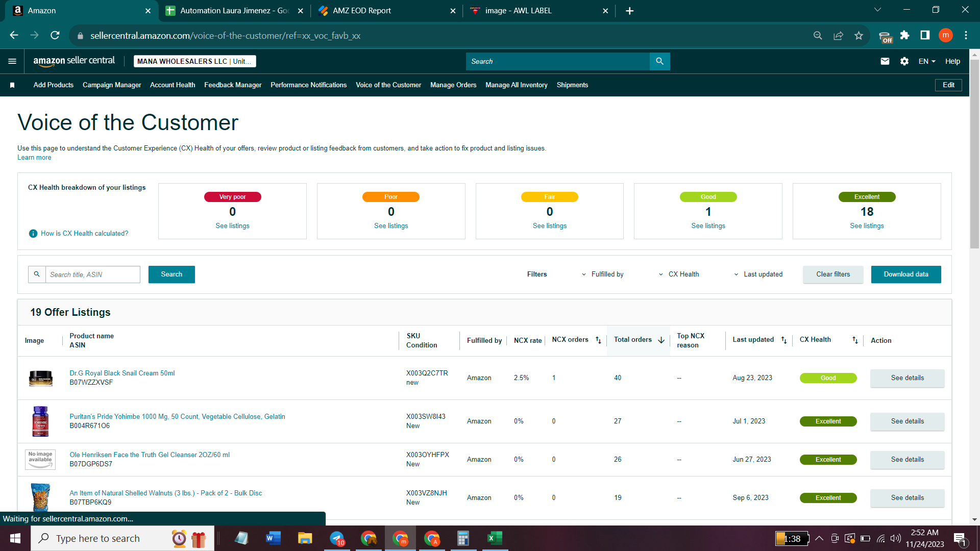Sort by NCX orders arrows icon
Viewport: 980px width, 551px height.
coord(598,340)
